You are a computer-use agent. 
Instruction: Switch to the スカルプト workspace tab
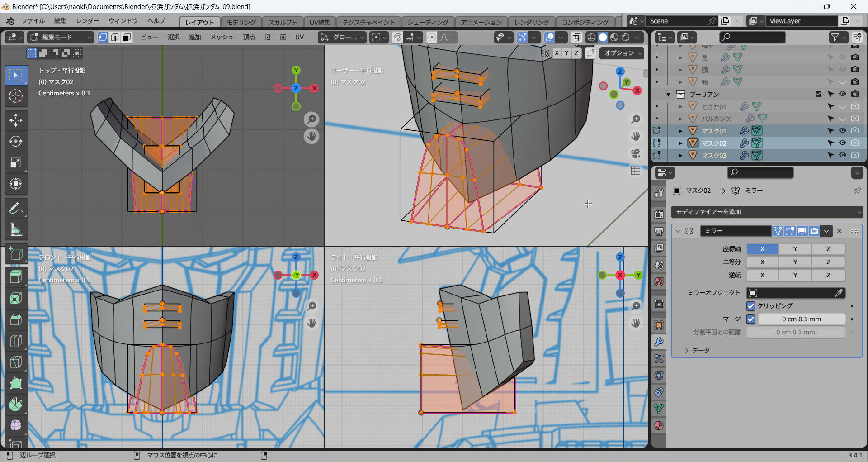pyautogui.click(x=283, y=22)
